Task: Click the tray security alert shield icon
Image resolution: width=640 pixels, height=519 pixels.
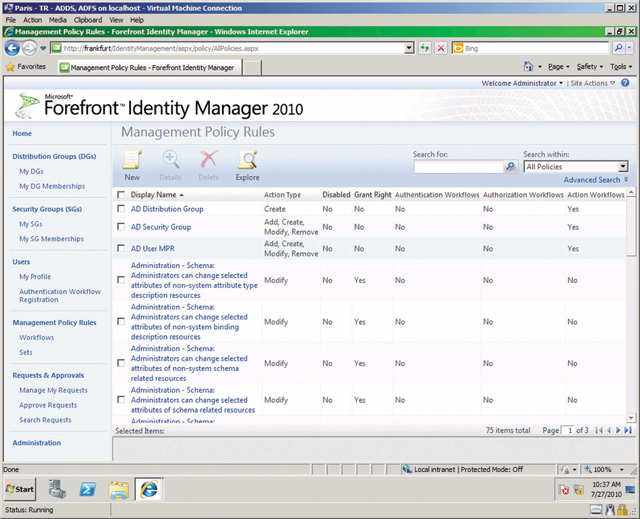Action: pyautogui.click(x=564, y=489)
